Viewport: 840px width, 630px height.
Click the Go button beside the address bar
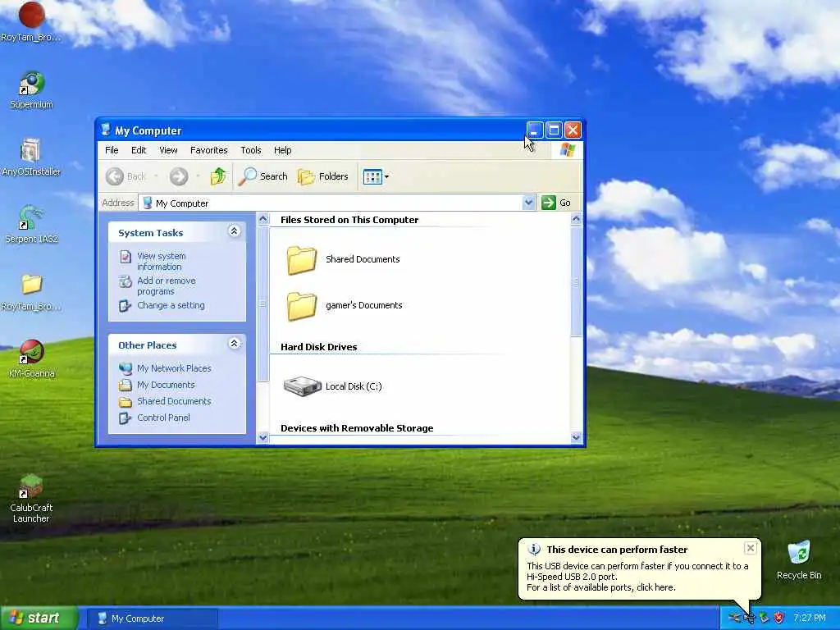tap(556, 203)
